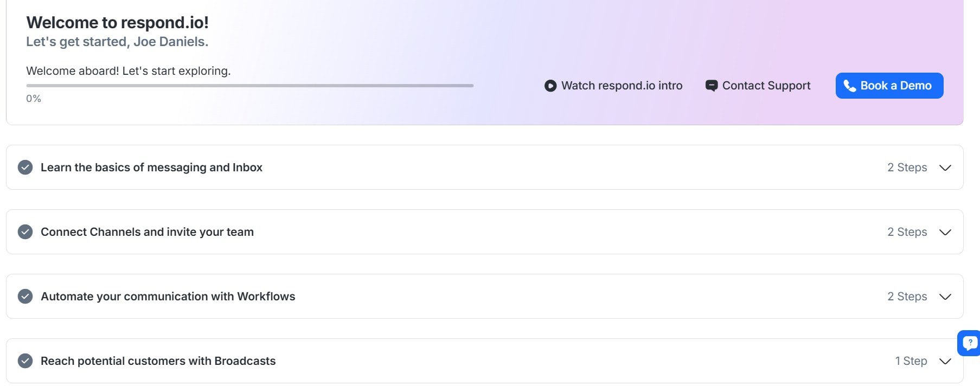This screenshot has height=386, width=980.
Task: Click the 2 Steps label on Connect Channels row
Action: tap(907, 231)
